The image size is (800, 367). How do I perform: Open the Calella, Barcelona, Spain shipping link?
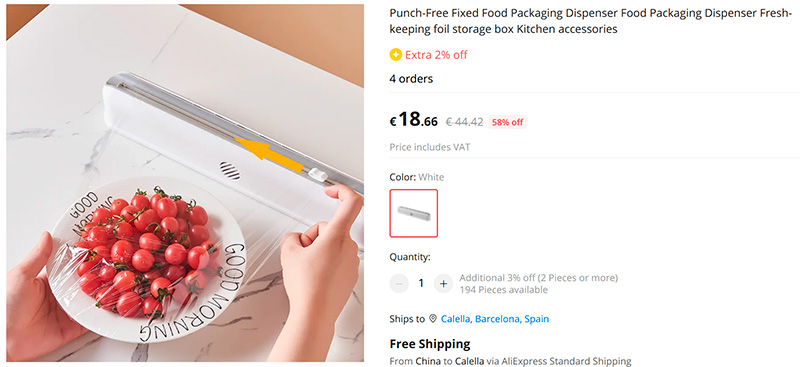(495, 319)
